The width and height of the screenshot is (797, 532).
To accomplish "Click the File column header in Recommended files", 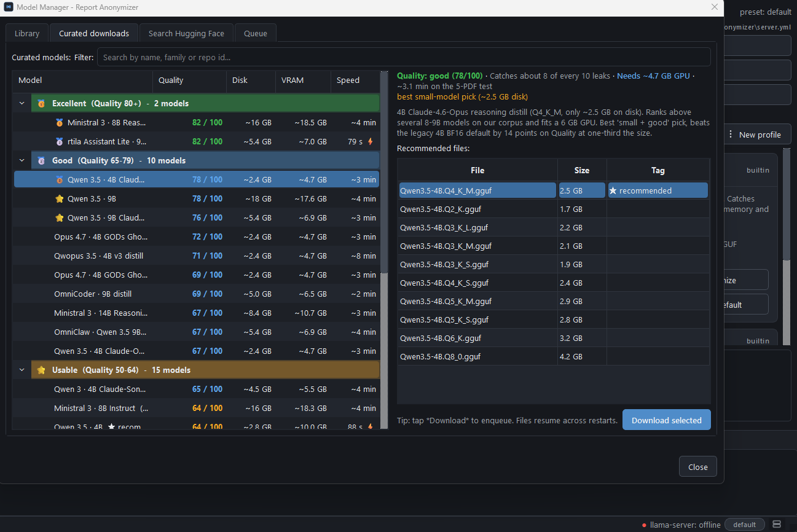I will coord(477,170).
